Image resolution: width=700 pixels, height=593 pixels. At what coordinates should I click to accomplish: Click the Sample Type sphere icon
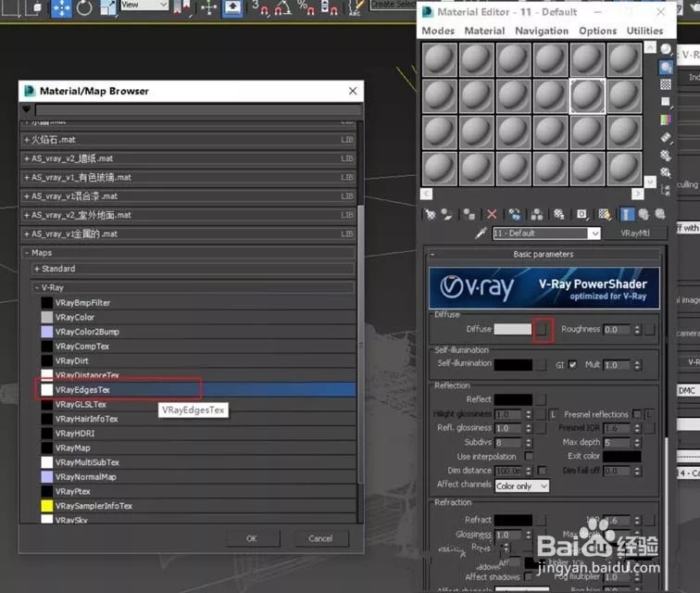666,49
